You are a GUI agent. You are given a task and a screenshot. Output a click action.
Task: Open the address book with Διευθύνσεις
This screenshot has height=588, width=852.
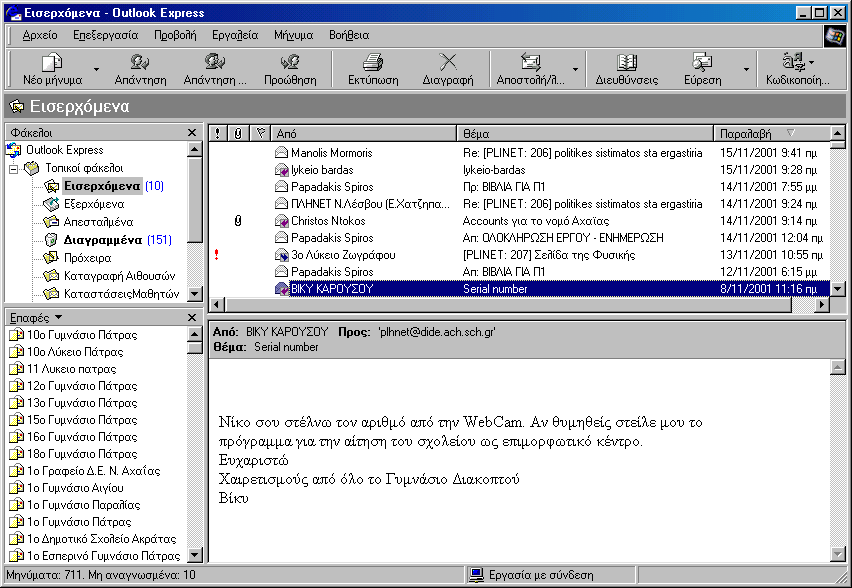coord(627,69)
